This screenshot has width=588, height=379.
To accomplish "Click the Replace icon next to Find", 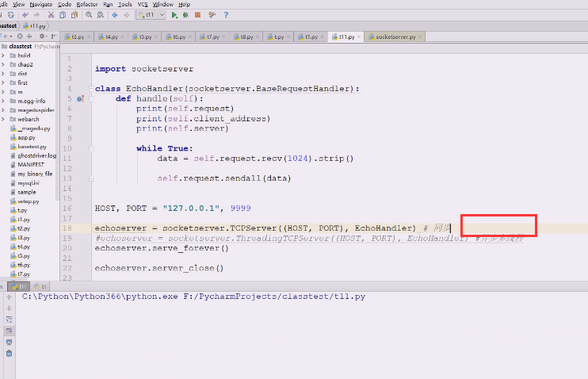I will click(101, 15).
